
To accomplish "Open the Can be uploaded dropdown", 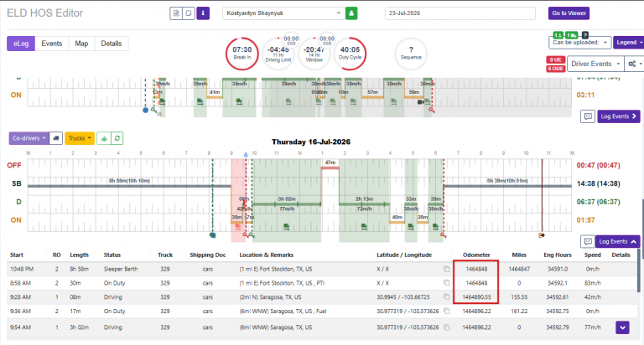I will click(x=579, y=42).
